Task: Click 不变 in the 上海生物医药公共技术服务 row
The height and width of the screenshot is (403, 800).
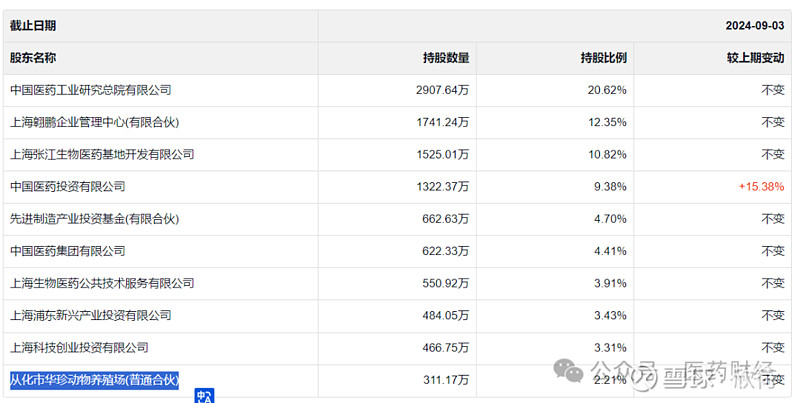Action: pyautogui.click(x=773, y=283)
